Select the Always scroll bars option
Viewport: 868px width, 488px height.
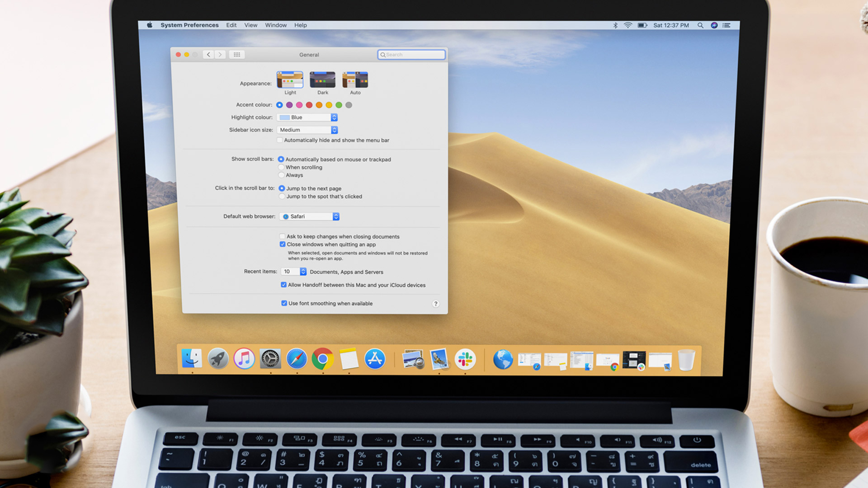coord(282,175)
